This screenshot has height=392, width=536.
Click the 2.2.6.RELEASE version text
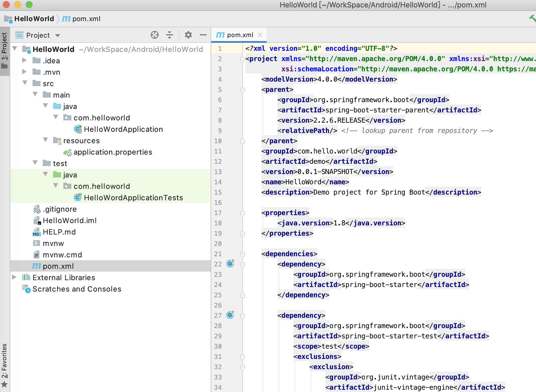(339, 120)
